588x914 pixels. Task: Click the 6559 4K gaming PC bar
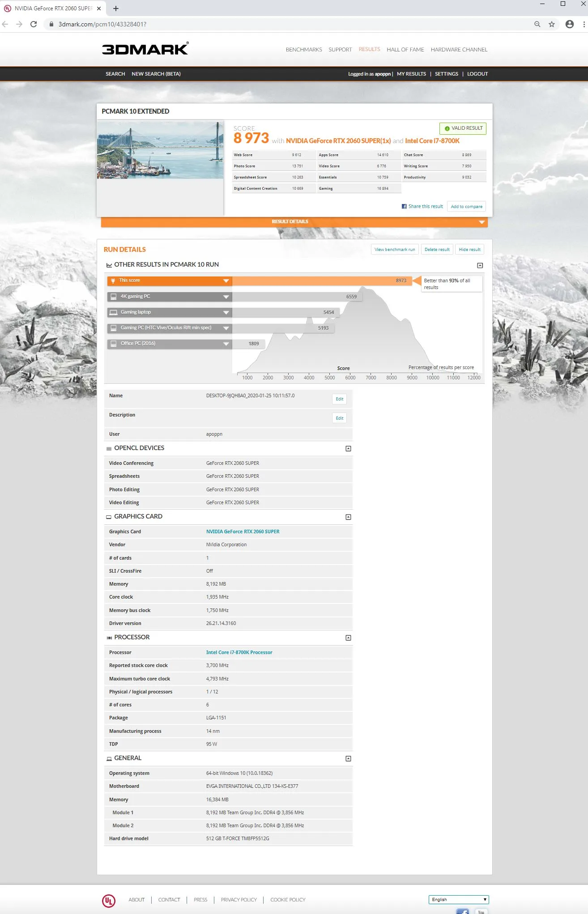[x=297, y=297]
